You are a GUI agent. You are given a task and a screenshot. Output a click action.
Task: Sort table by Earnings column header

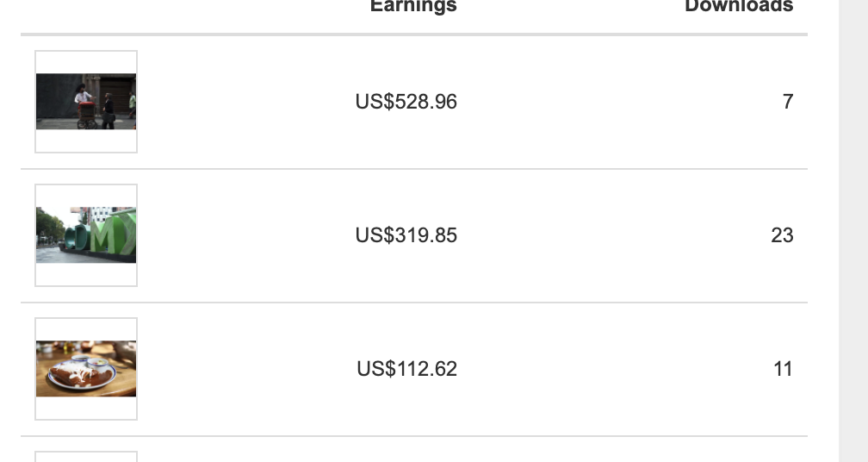tap(413, 5)
